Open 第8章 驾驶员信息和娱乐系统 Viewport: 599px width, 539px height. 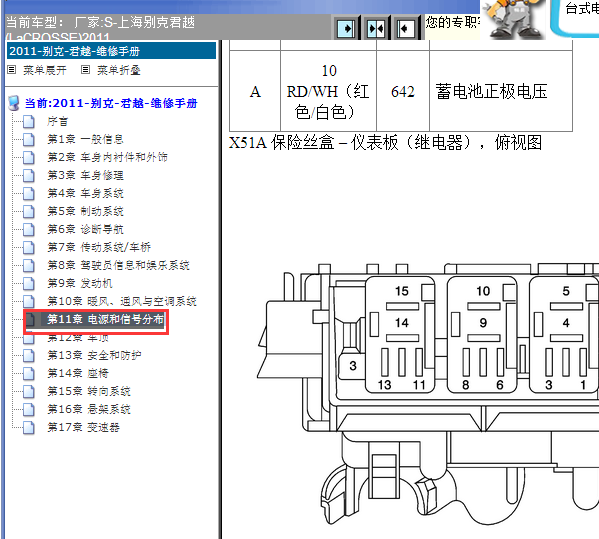click(118, 265)
